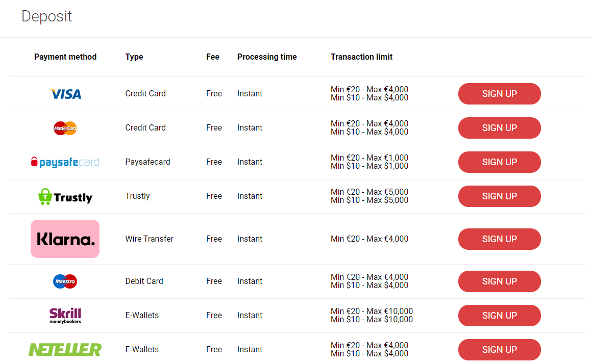Click SIGN UP for Klarna Wire Transfer
Screen dimensions: 592x364
[499, 239]
